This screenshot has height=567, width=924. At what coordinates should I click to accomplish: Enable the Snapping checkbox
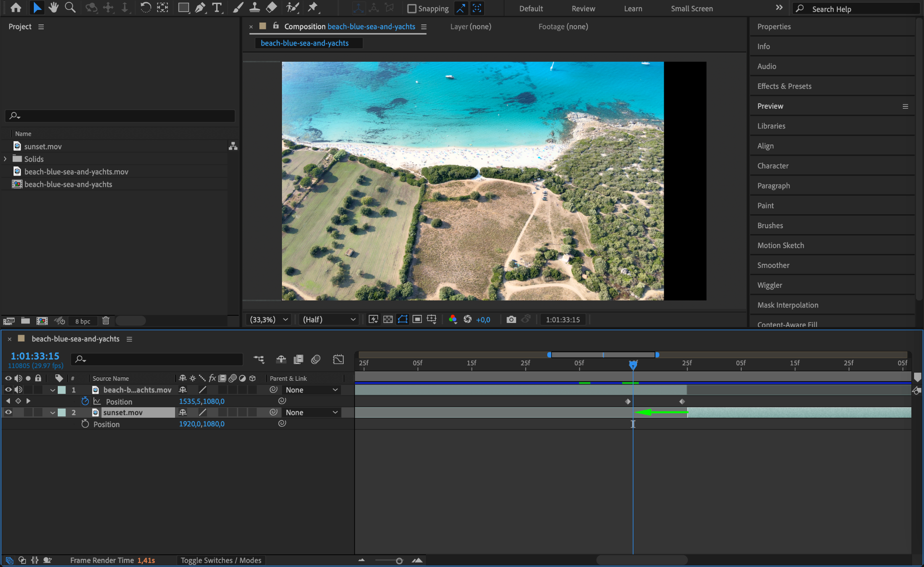(411, 9)
